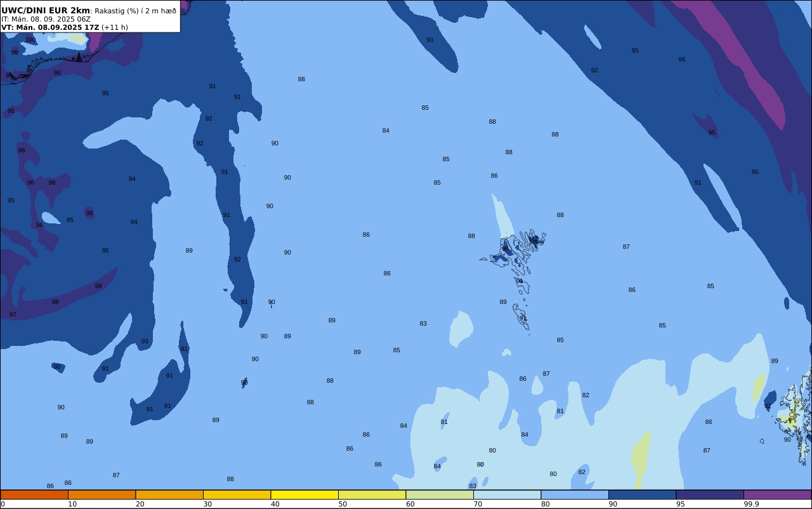Click the purple legend swatch above 99.9
Image resolution: width=812 pixels, height=509 pixels.
(x=777, y=494)
